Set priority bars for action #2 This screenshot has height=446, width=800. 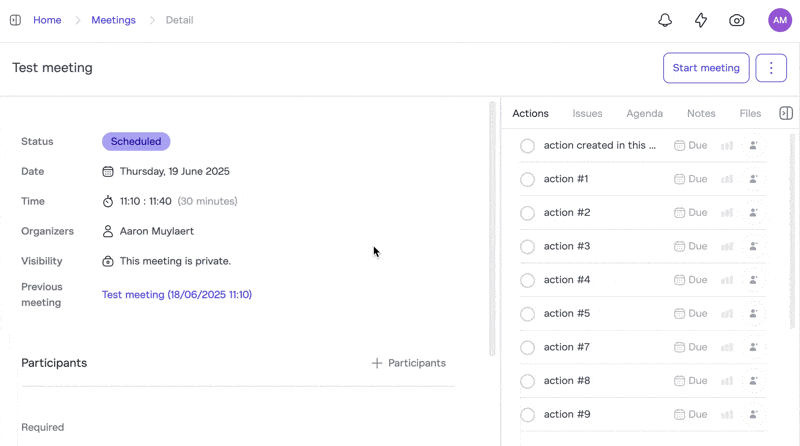[x=727, y=213]
